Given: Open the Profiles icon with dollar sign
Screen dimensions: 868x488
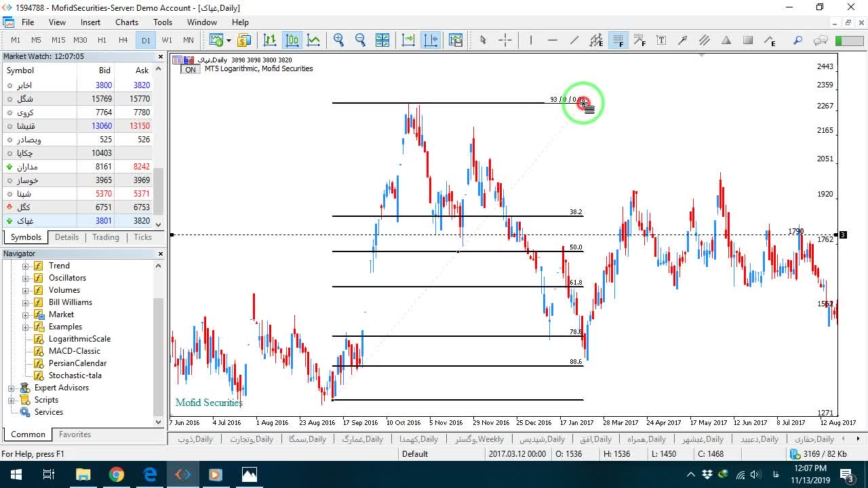Looking at the screenshot, I should [244, 40].
